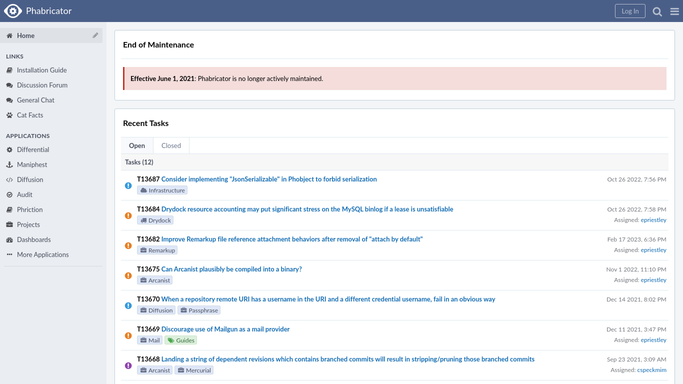
Task: Click the Phabricator logo icon
Action: (x=13, y=11)
